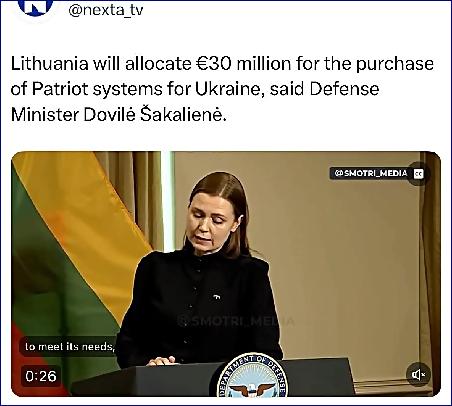Viewport: 452px width, 406px height.
Task: Open the @nexta_tv handle link
Action: pyautogui.click(x=106, y=10)
